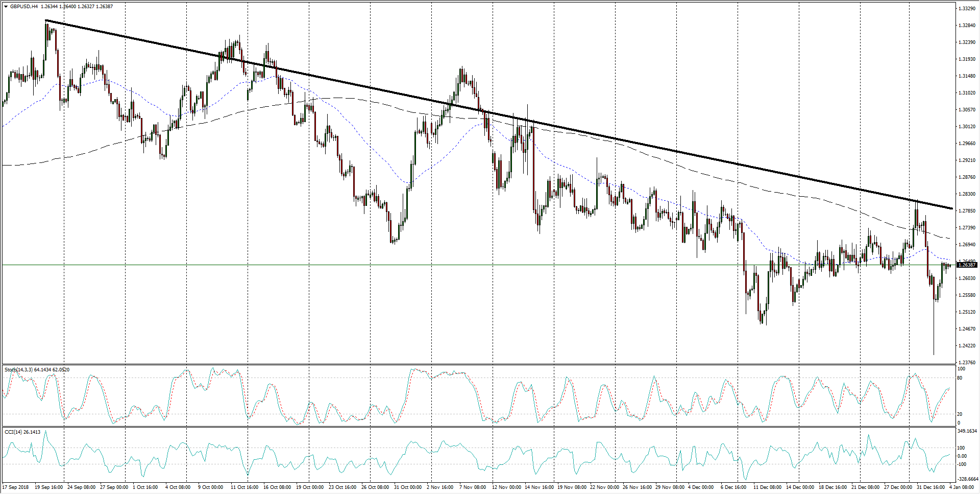The width and height of the screenshot is (980, 494).
Task: Click the 6 Dec 16:00 time label
Action: tap(734, 487)
